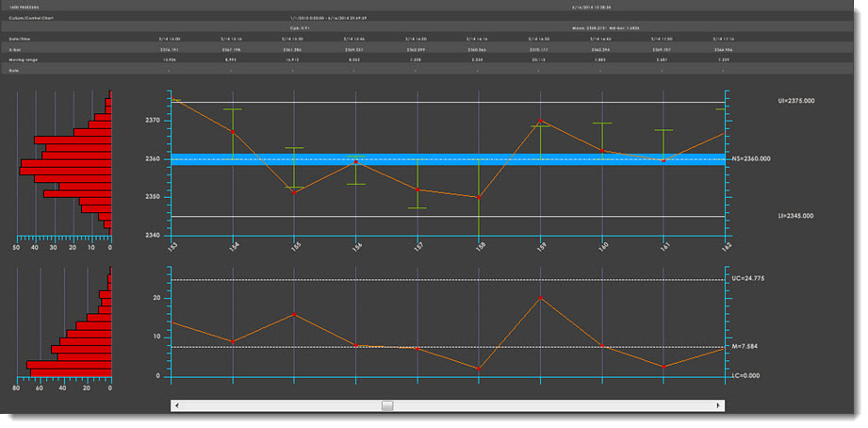Click the lower histogram's longest red bar
The image size is (868, 428).
(x=69, y=365)
